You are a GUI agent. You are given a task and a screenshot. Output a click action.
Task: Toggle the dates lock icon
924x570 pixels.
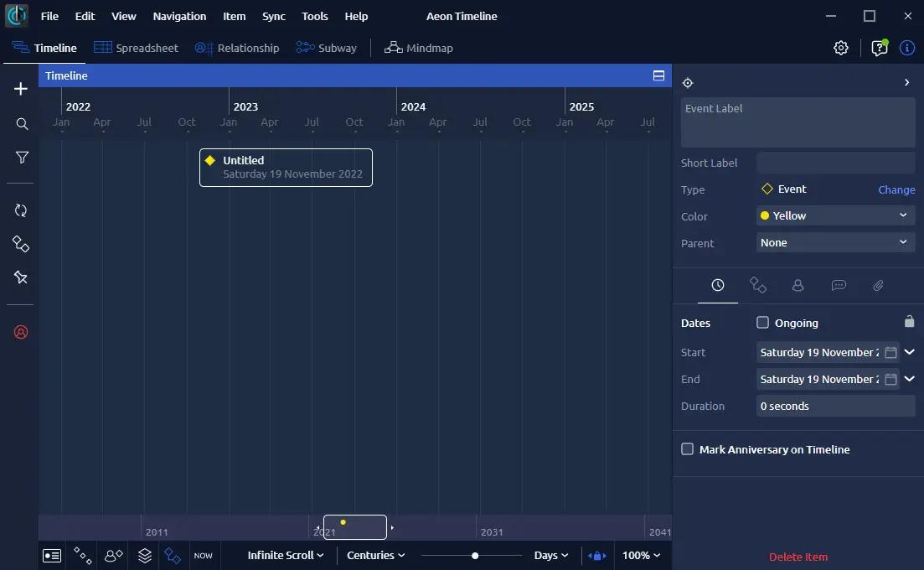pos(909,322)
